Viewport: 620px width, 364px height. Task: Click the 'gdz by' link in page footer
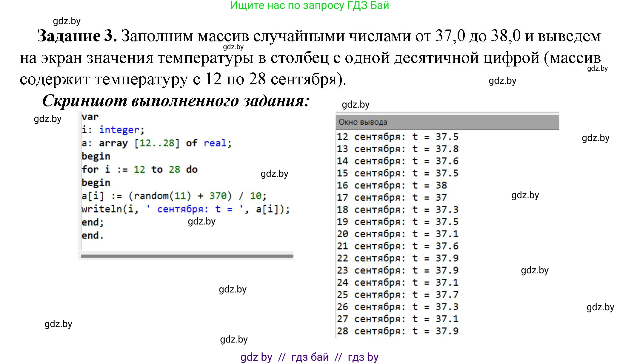(256, 357)
